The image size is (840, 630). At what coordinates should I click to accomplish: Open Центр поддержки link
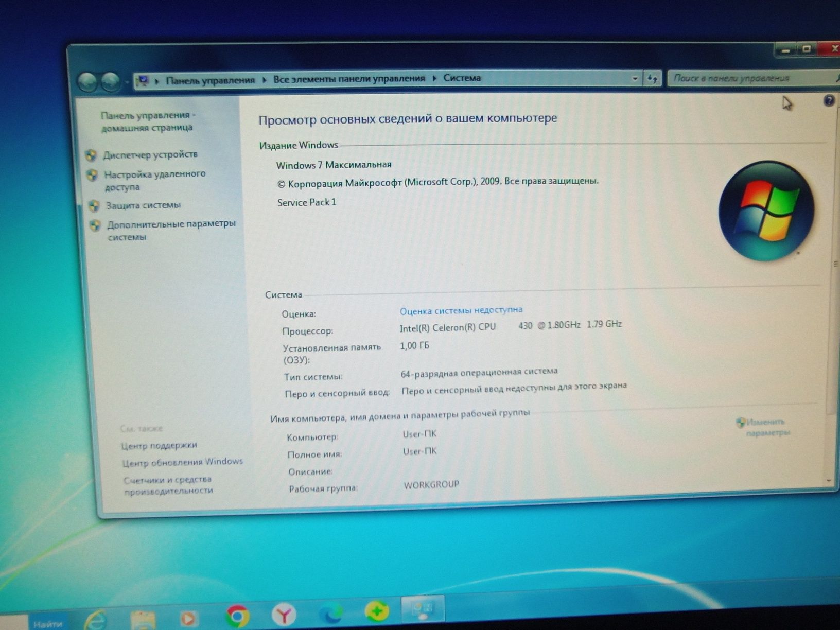pyautogui.click(x=159, y=445)
